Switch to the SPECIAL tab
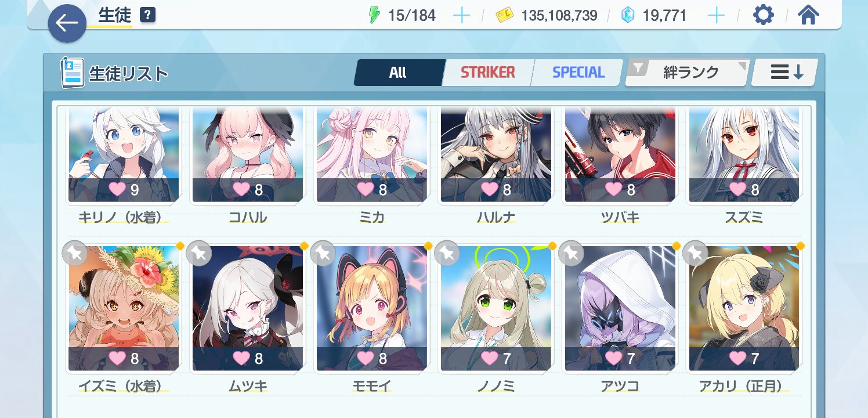Screen dimensions: 868x418 pyautogui.click(x=578, y=73)
